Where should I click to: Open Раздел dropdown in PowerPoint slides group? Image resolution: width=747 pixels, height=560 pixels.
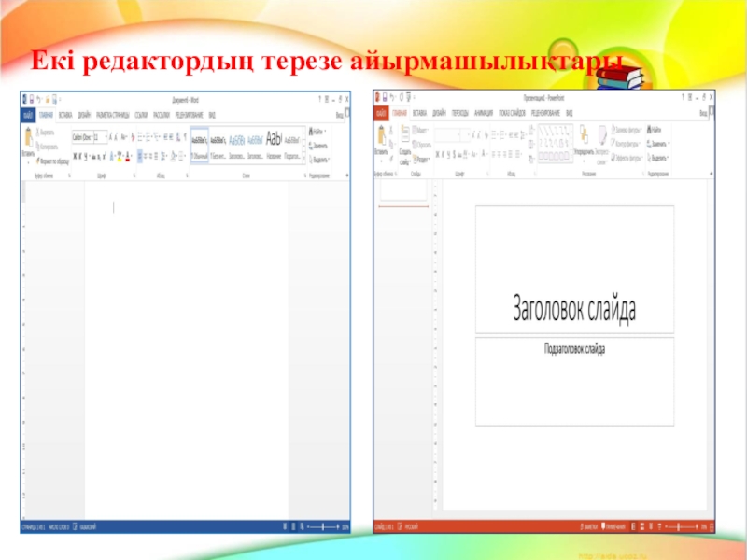(x=421, y=159)
